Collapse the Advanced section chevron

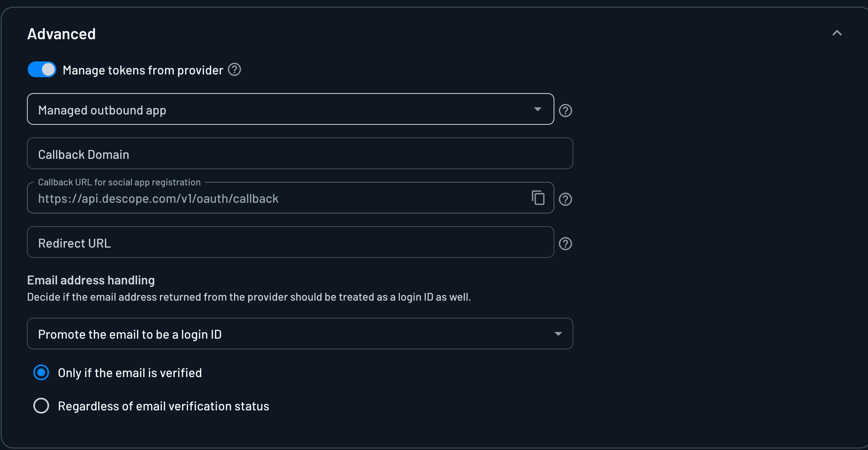[837, 33]
